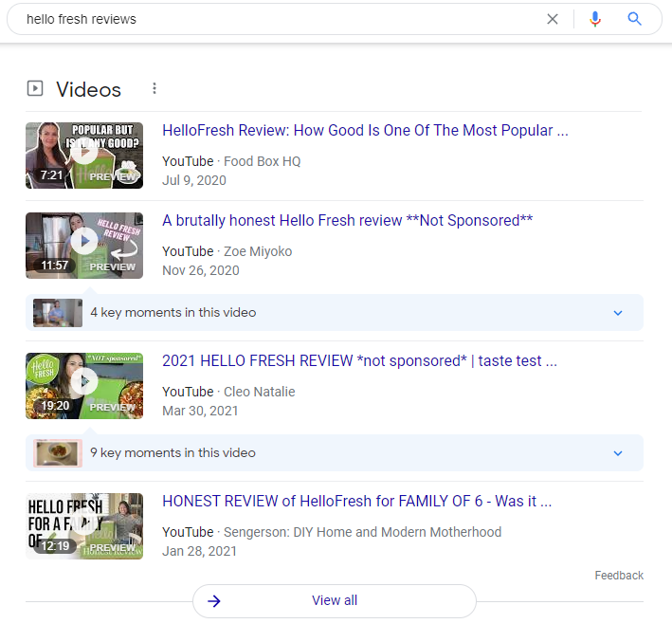The width and height of the screenshot is (672, 642).
Task: Expand the '9 key moments in this video' chevron
Action: 618,453
